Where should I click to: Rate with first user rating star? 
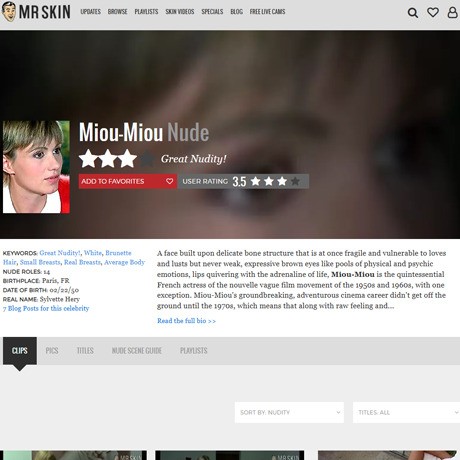pos(256,181)
